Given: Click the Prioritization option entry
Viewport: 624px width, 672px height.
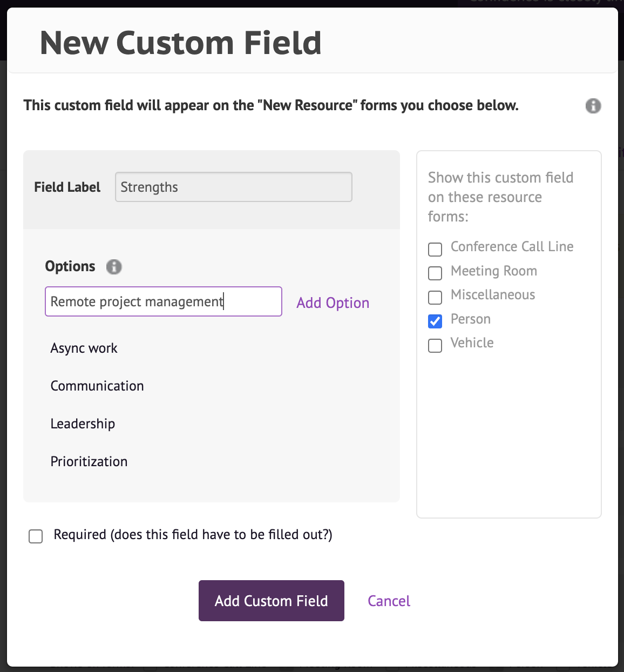Looking at the screenshot, I should (89, 462).
